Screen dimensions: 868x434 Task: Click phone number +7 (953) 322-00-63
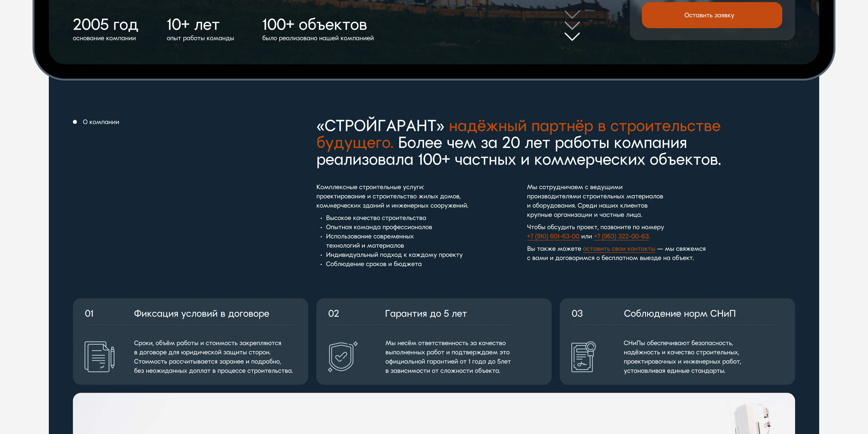(x=621, y=236)
